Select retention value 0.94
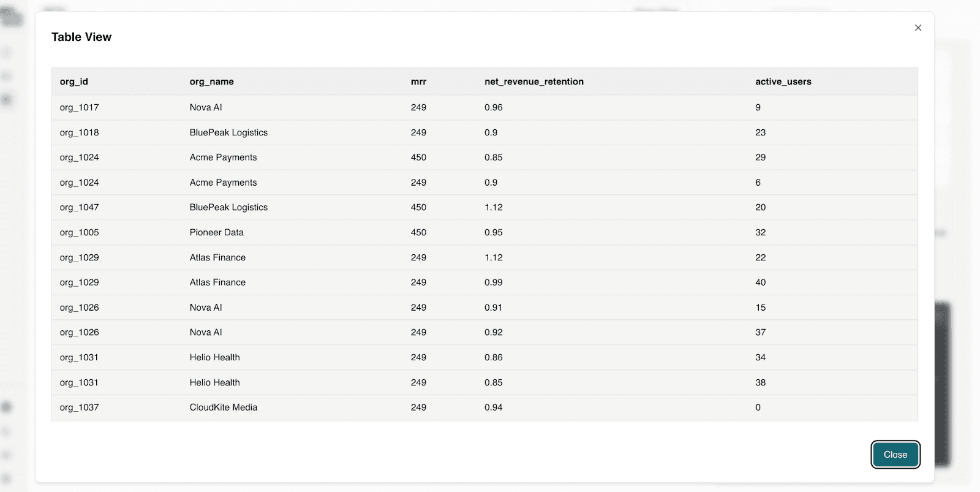This screenshot has height=492, width=980. pos(493,407)
